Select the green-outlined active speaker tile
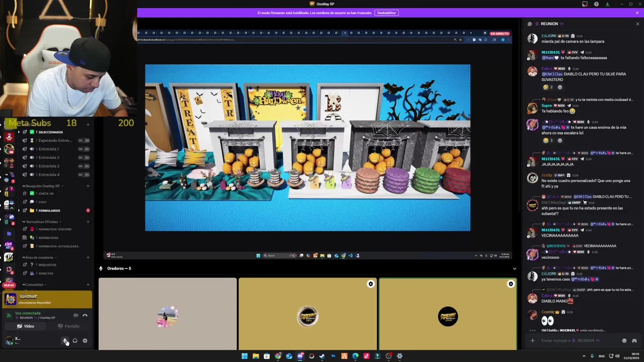 click(x=448, y=314)
